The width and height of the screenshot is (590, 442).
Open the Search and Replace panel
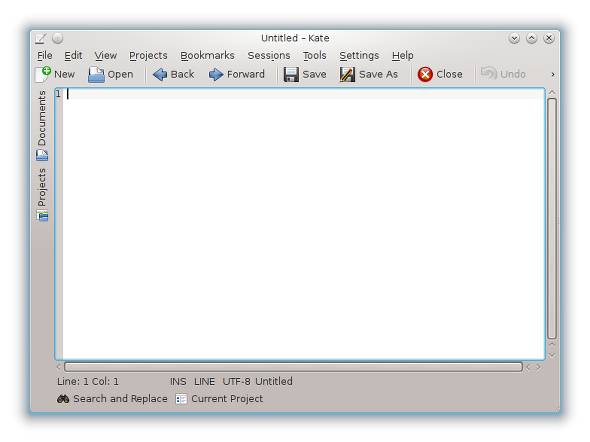tap(112, 399)
